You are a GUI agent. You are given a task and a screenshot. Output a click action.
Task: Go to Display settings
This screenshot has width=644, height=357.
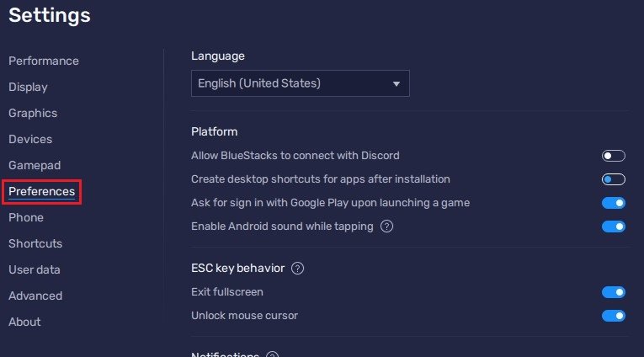click(28, 87)
